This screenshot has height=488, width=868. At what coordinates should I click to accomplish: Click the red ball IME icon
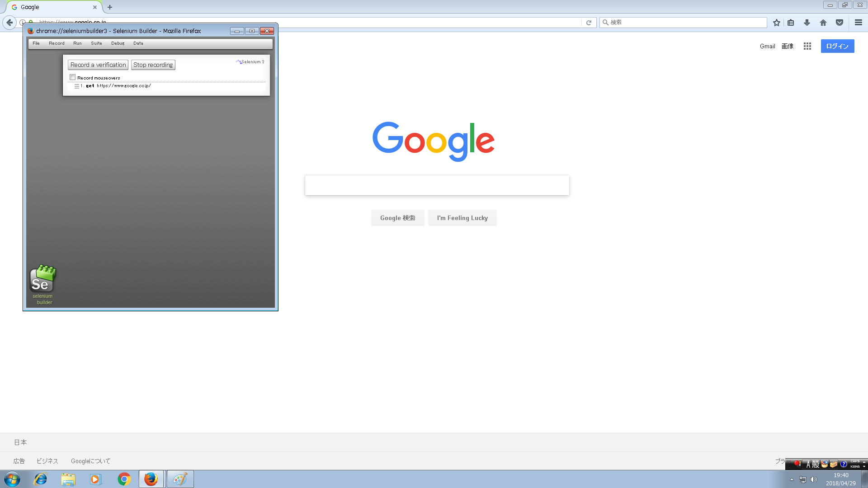[798, 464]
